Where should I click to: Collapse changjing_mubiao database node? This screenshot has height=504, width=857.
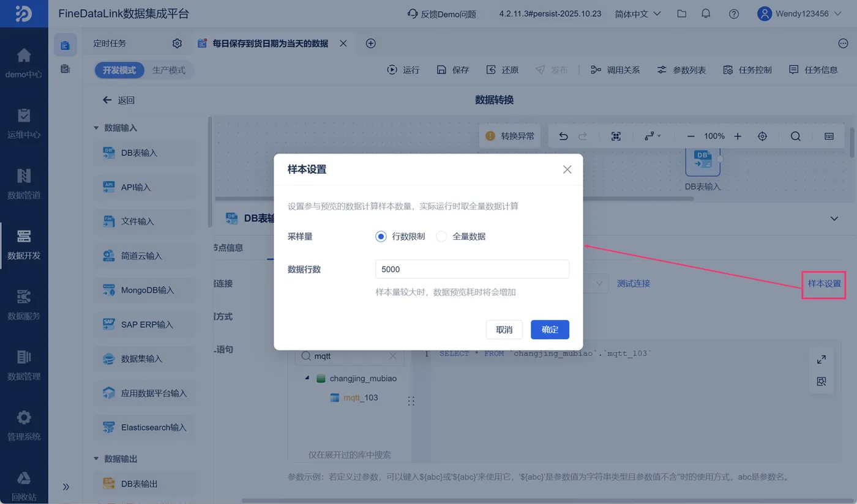pyautogui.click(x=307, y=379)
